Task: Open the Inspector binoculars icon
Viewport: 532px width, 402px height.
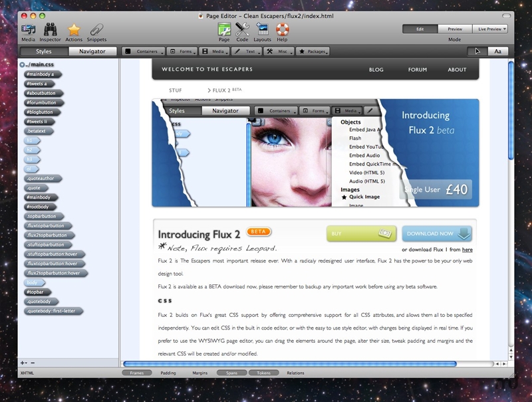Action: [51, 32]
